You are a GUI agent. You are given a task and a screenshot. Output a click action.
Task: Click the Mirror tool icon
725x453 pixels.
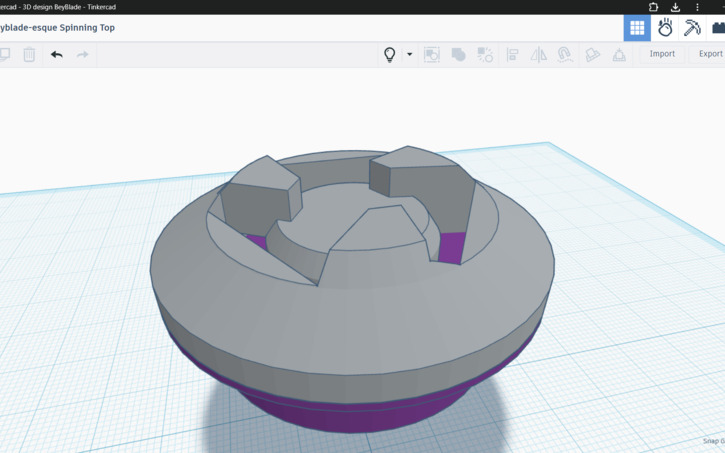[538, 55]
